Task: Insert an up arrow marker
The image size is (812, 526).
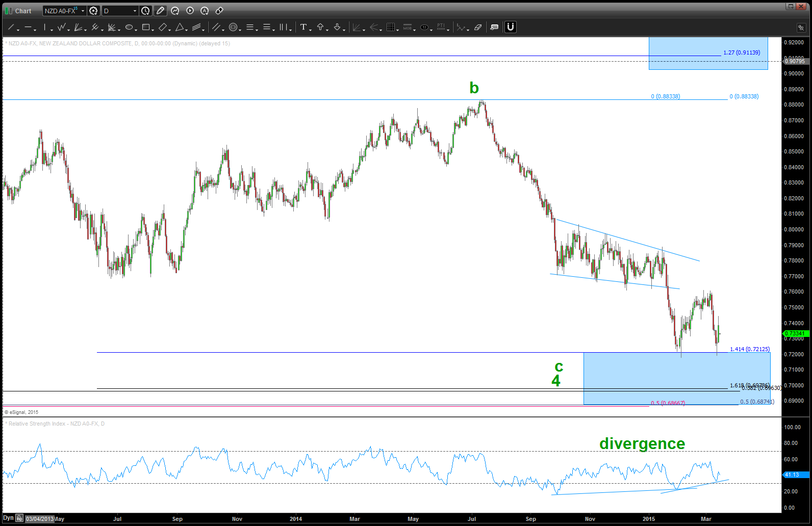Action: 320,28
